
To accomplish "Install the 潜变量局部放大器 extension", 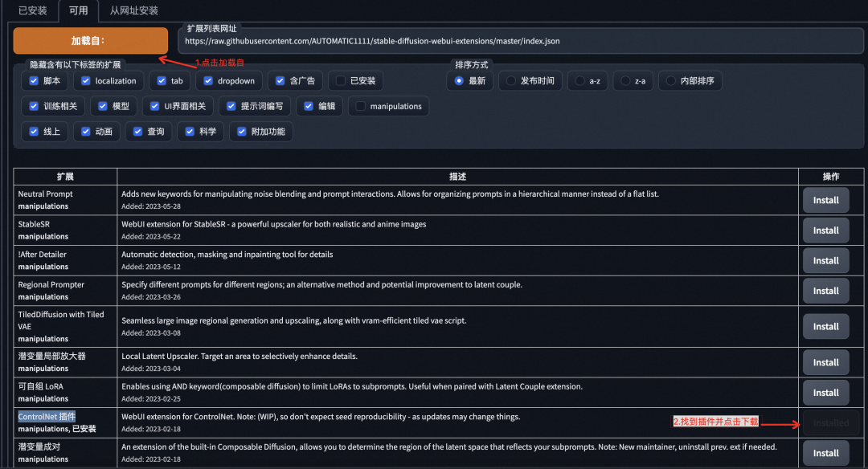I will [825, 362].
